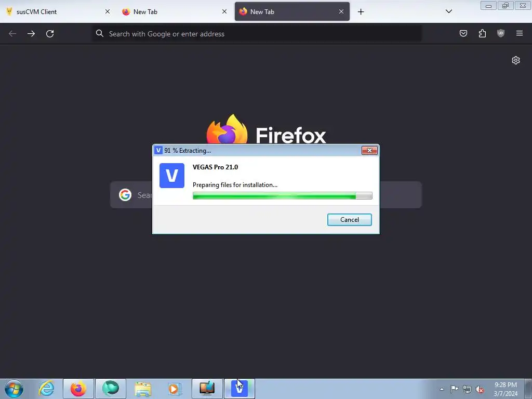Select VEGAS installer taskbar button

[x=240, y=389]
